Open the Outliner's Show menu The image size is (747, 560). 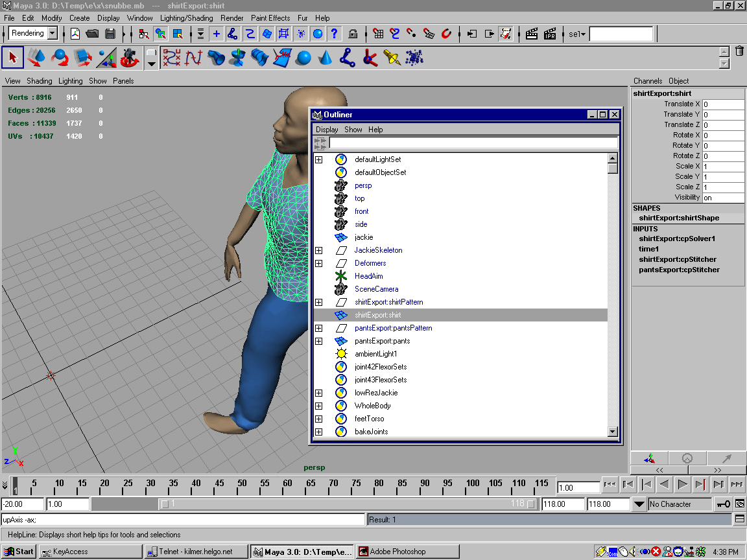[x=353, y=130]
